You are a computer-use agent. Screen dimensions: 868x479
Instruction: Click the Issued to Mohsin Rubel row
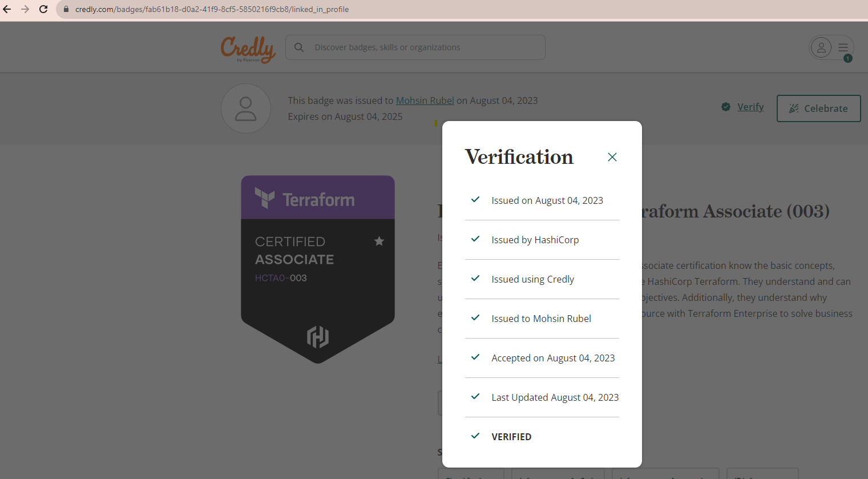tap(541, 319)
